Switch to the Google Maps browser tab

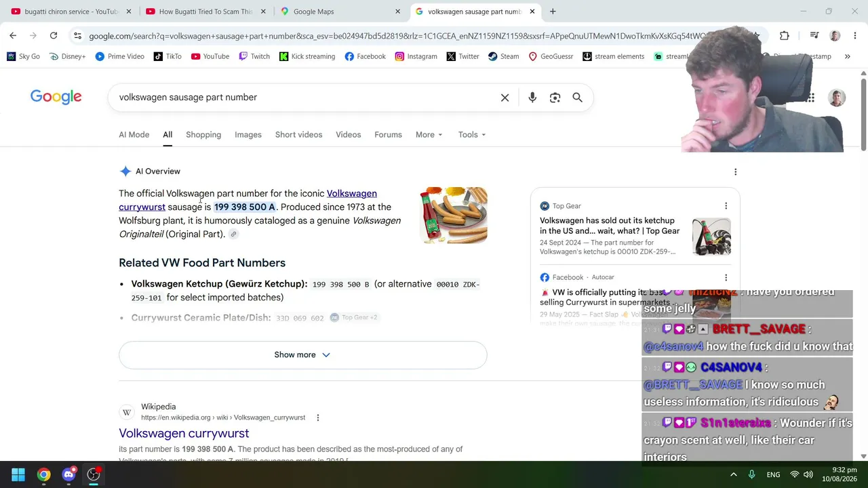340,12
